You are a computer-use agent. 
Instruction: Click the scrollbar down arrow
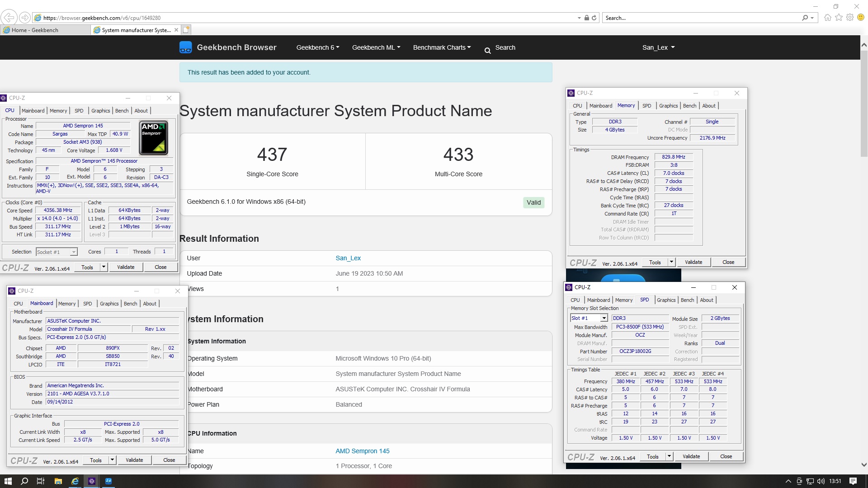click(x=863, y=465)
